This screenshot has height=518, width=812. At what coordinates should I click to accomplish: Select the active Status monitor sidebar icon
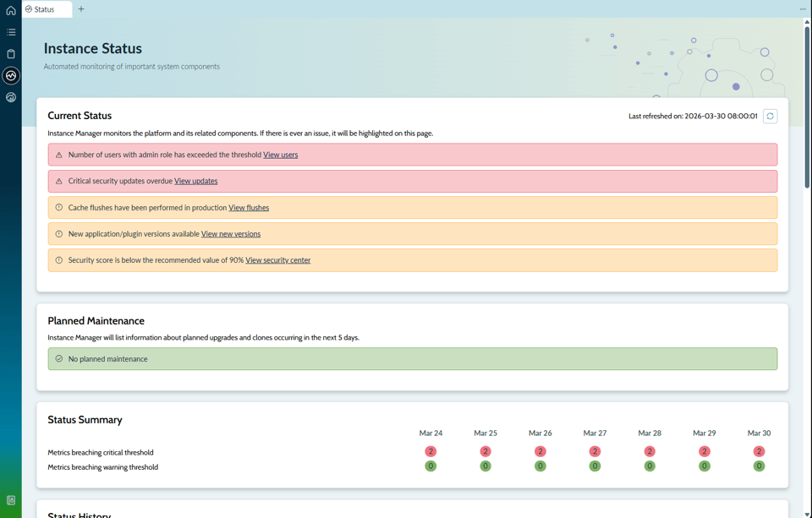click(11, 75)
